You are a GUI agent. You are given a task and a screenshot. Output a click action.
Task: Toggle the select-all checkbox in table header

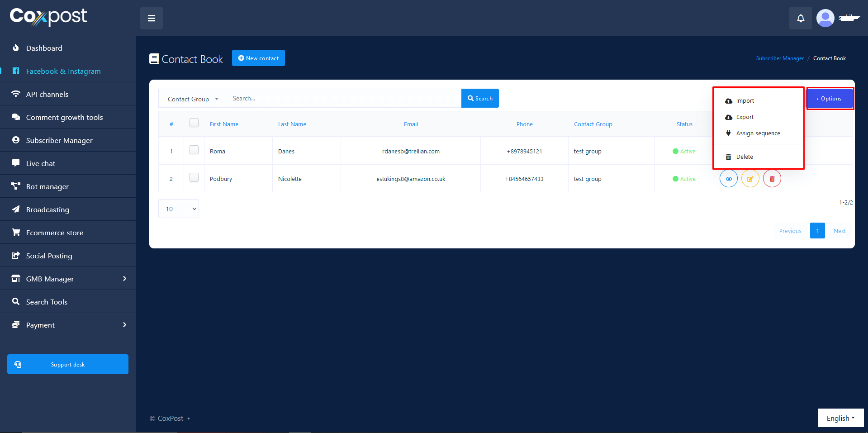tap(194, 123)
